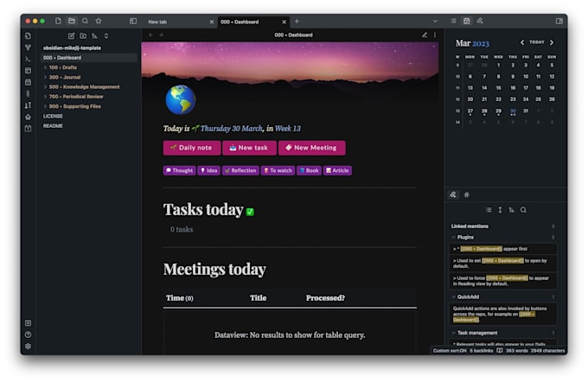
Task: Select March 30 in calendar
Action: pos(513,111)
